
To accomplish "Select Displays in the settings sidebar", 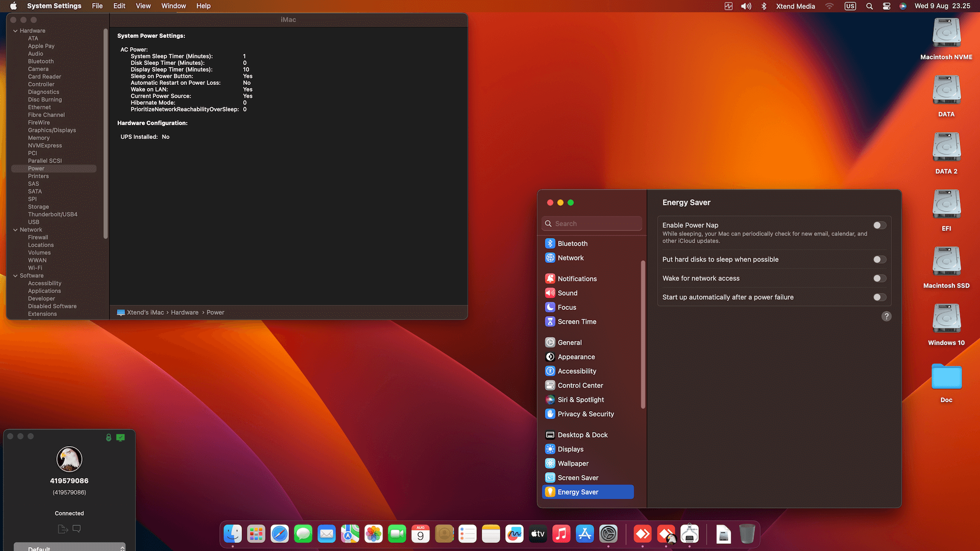I will pos(588,449).
